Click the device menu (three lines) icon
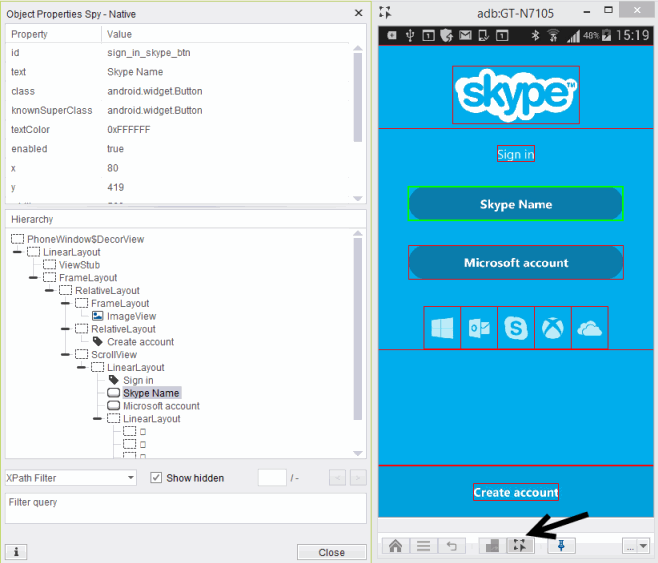This screenshot has height=563, width=658. pos(423,546)
